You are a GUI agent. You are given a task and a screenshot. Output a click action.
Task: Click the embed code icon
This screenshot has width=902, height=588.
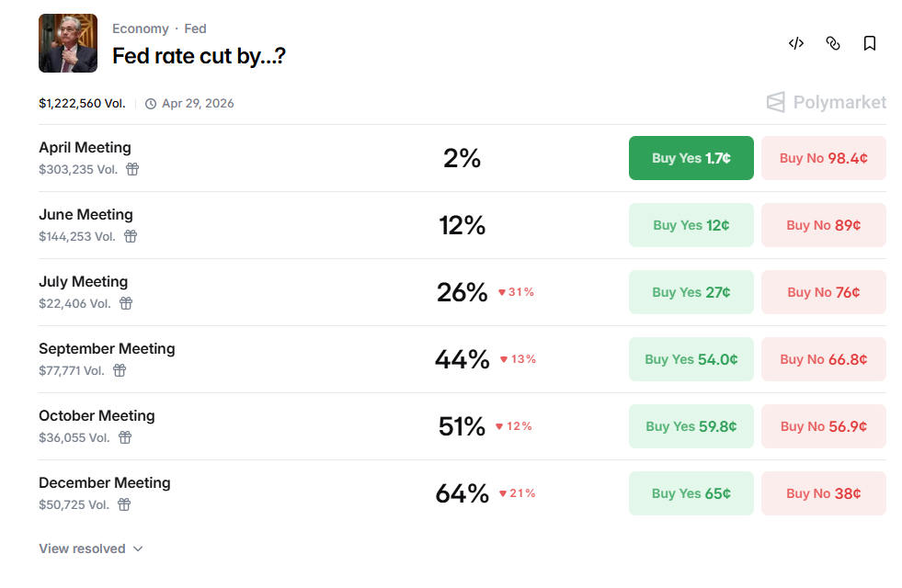795,43
